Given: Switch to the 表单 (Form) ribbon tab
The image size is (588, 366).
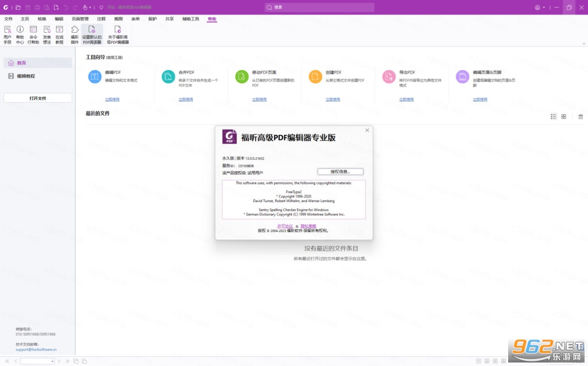Looking at the screenshot, I should coord(136,19).
